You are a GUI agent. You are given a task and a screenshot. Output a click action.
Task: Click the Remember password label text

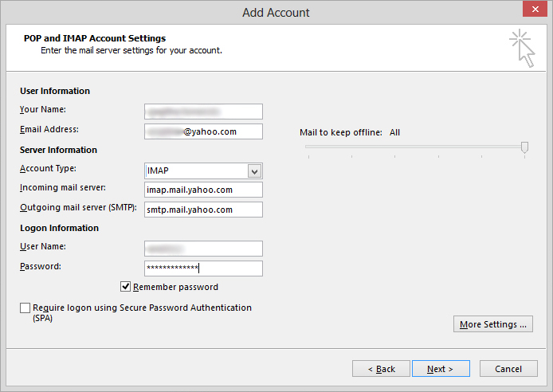coord(175,287)
